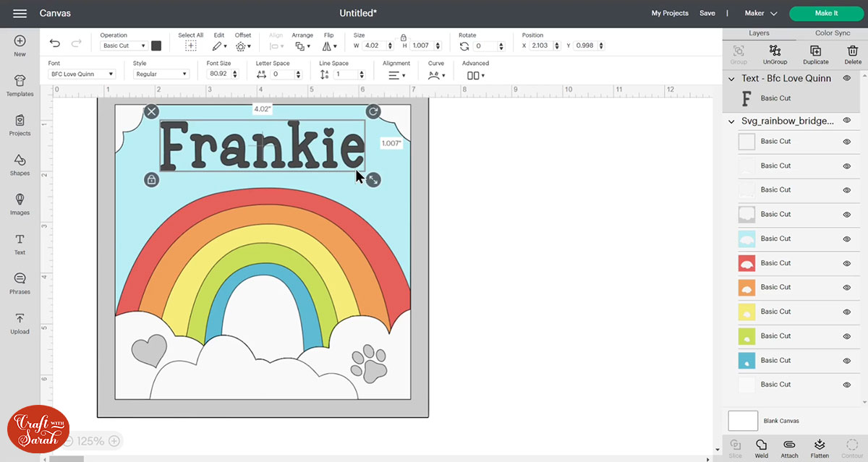
Task: Click the lock icon between width and height
Action: pyautogui.click(x=403, y=36)
